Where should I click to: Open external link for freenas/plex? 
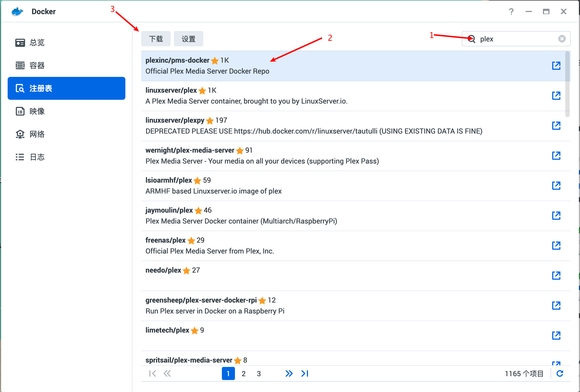(x=556, y=246)
